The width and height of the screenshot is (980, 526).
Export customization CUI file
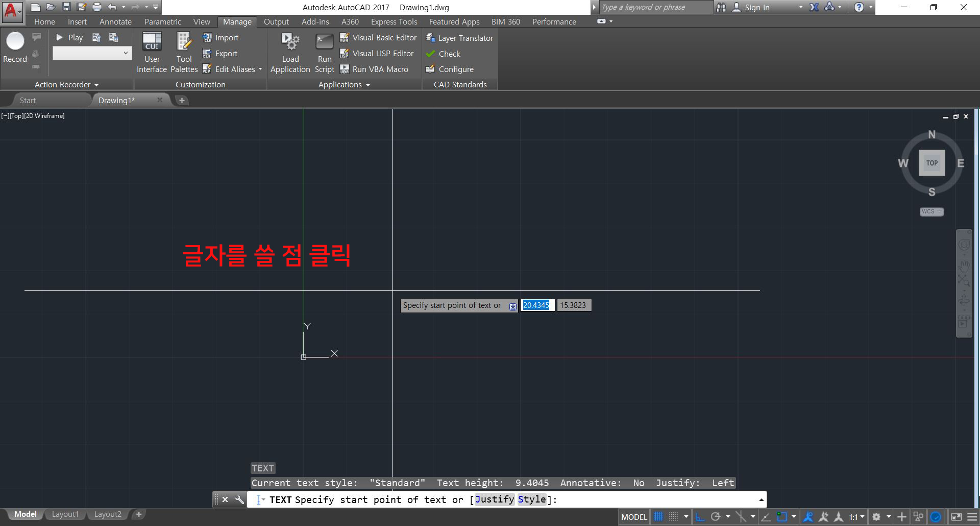[220, 53]
